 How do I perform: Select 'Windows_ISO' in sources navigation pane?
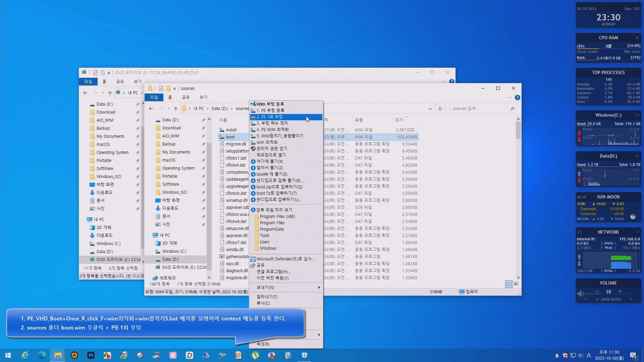(x=174, y=192)
